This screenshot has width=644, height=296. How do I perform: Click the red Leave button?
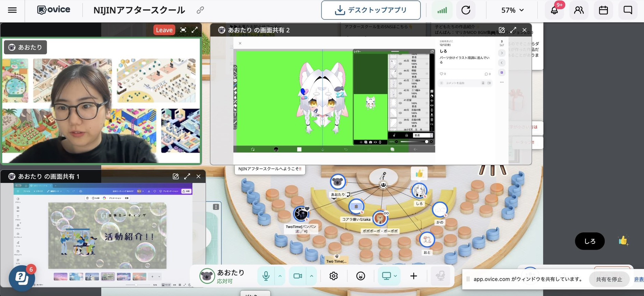(164, 30)
